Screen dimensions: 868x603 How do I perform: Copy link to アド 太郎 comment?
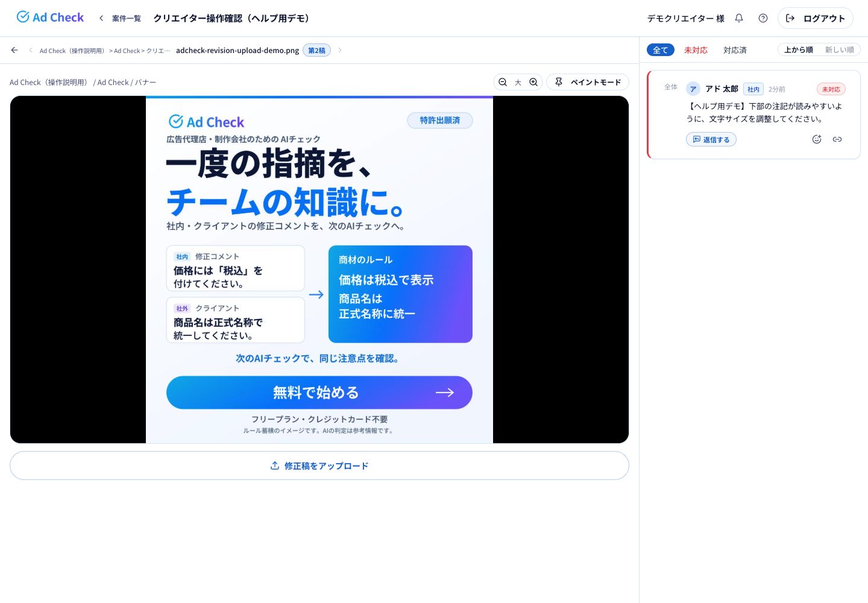click(x=837, y=139)
